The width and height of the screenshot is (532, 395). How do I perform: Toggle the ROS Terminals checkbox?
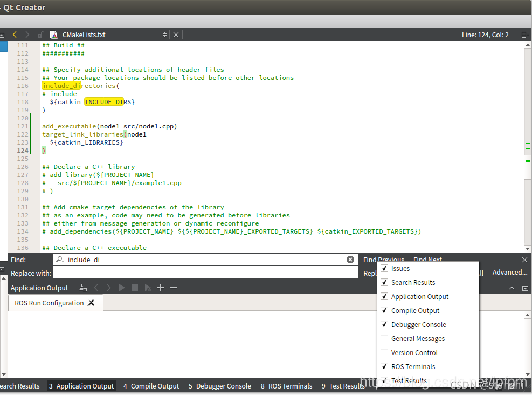click(384, 366)
